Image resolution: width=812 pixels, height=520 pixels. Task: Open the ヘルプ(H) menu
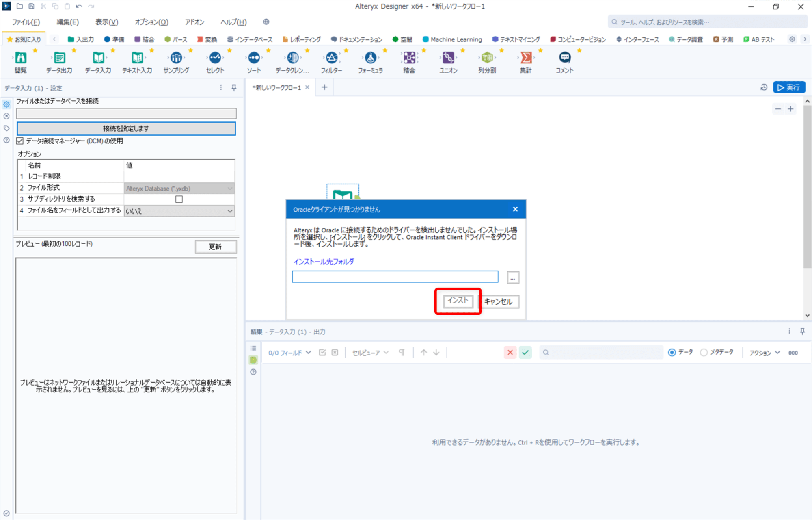tap(233, 22)
